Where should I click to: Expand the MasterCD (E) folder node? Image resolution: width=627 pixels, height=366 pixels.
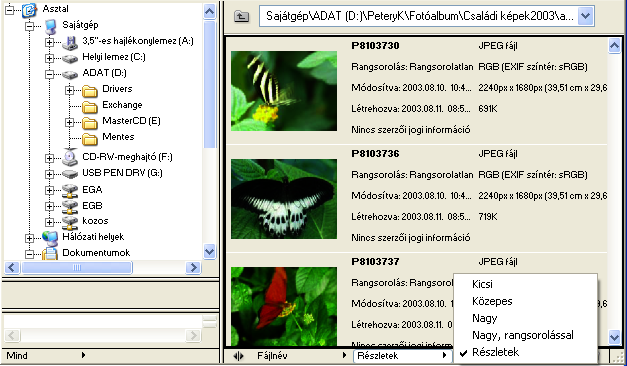point(69,122)
